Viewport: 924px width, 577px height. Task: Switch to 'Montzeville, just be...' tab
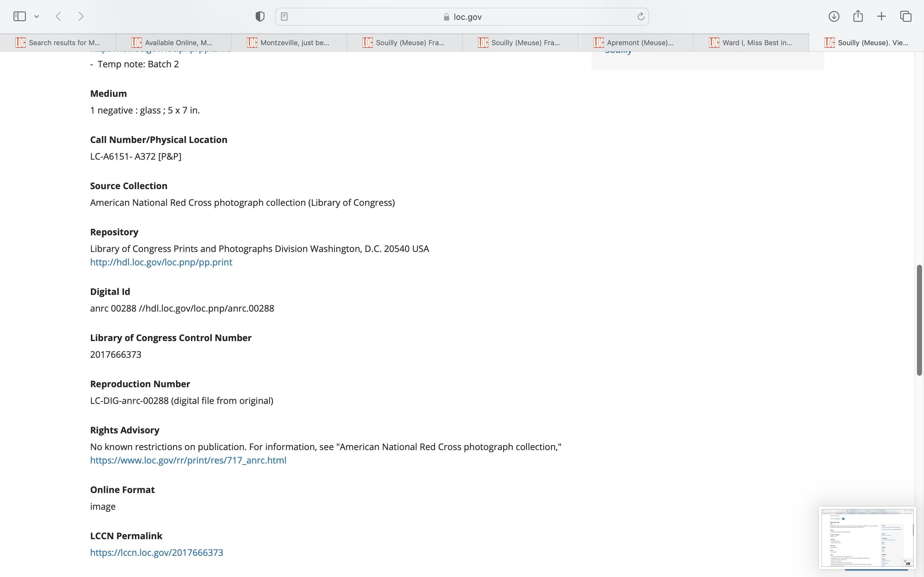pos(289,42)
